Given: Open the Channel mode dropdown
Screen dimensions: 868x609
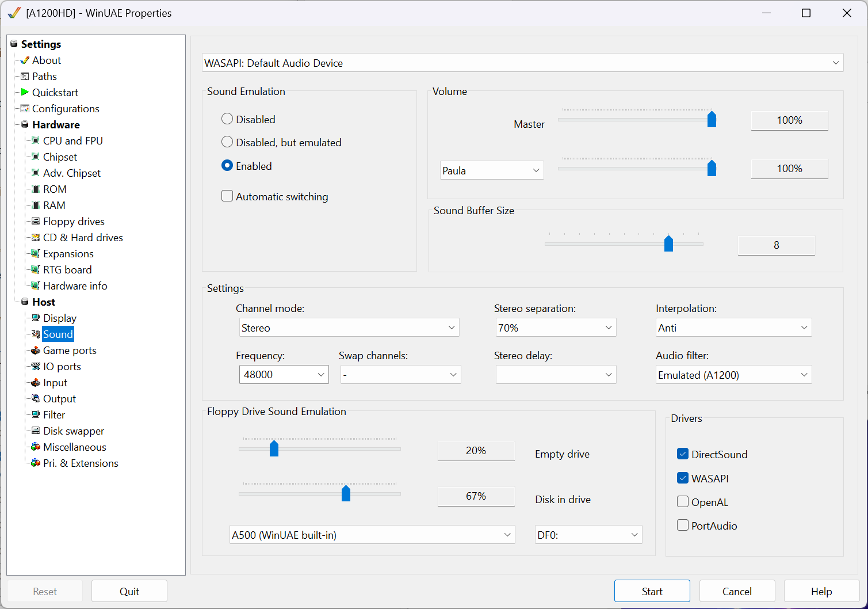Looking at the screenshot, I should [x=349, y=328].
